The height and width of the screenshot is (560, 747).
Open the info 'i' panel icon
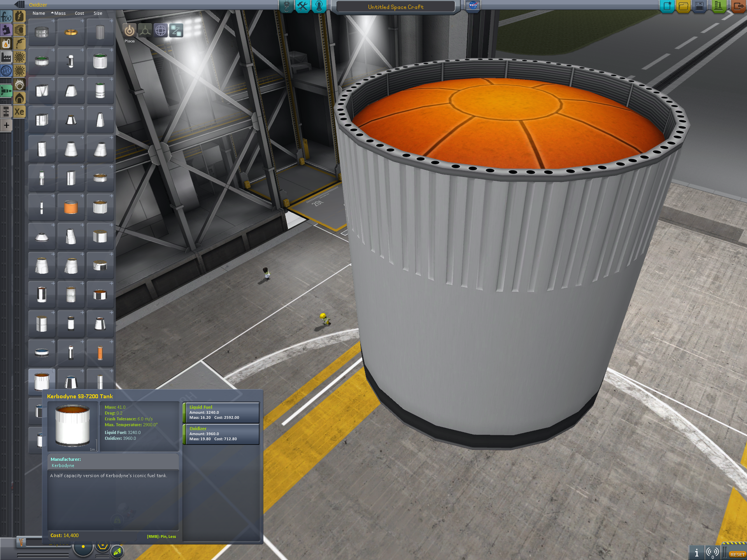point(696,553)
